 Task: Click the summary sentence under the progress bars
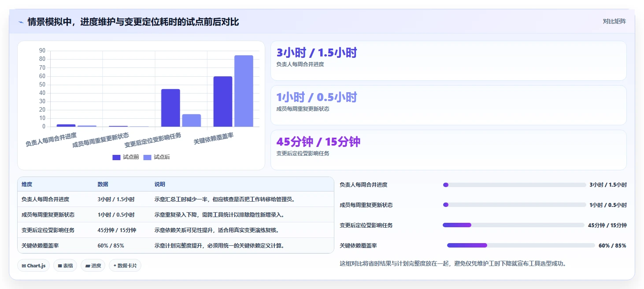click(453, 264)
